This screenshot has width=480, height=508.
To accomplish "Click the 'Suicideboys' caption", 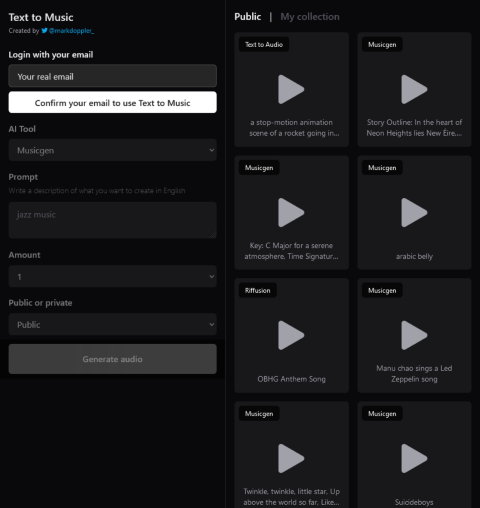I will (414, 502).
